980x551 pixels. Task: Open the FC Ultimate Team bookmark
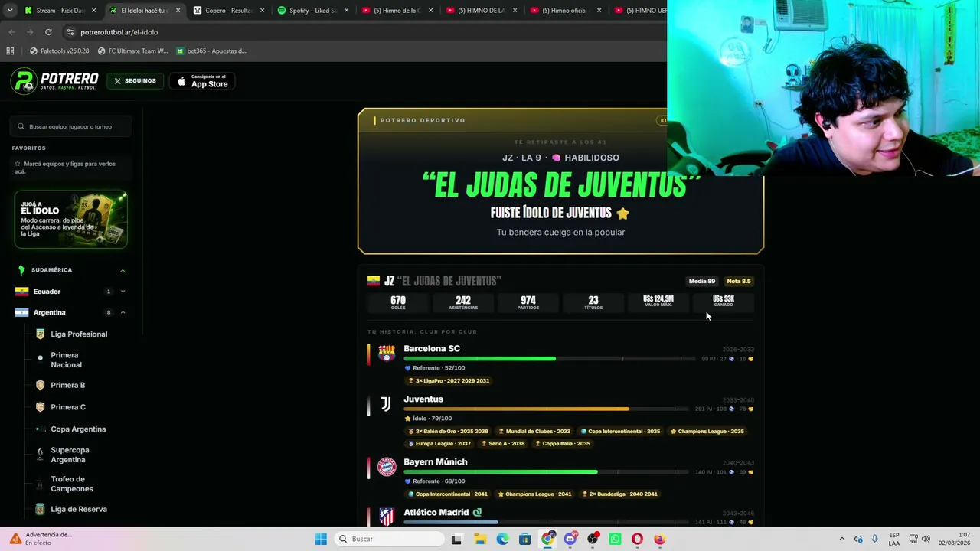coord(132,51)
